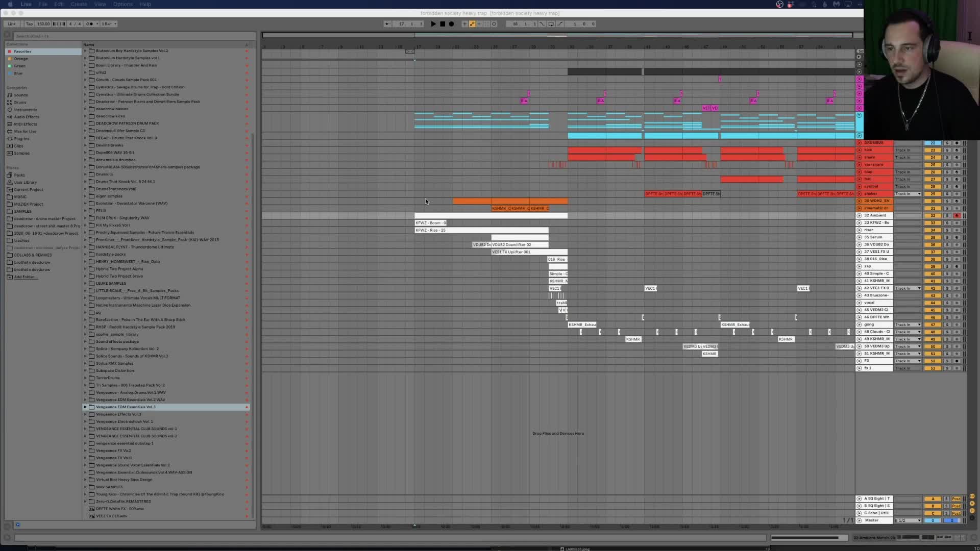Viewport: 980px width, 551px height.
Task: Expand DEADCROW PATREON DRUM PACK folder
Action: coord(85,123)
